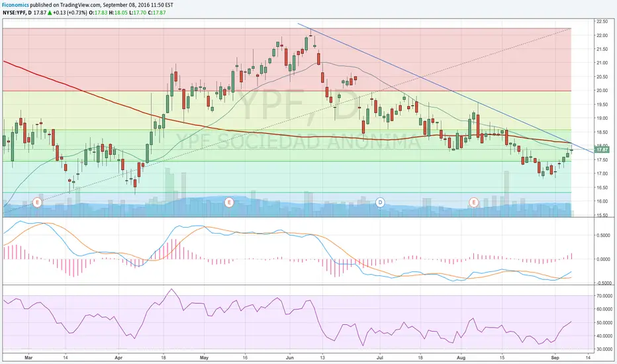Click the +0.13 (+0.73%) change text

70,13
